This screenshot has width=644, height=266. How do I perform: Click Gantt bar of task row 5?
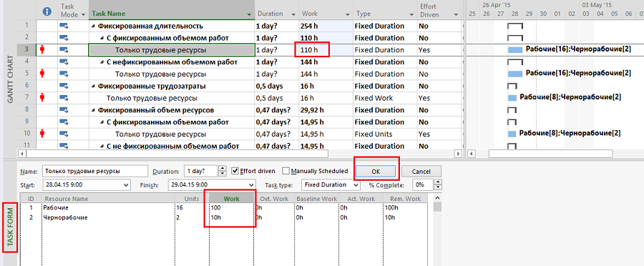pyautogui.click(x=515, y=74)
